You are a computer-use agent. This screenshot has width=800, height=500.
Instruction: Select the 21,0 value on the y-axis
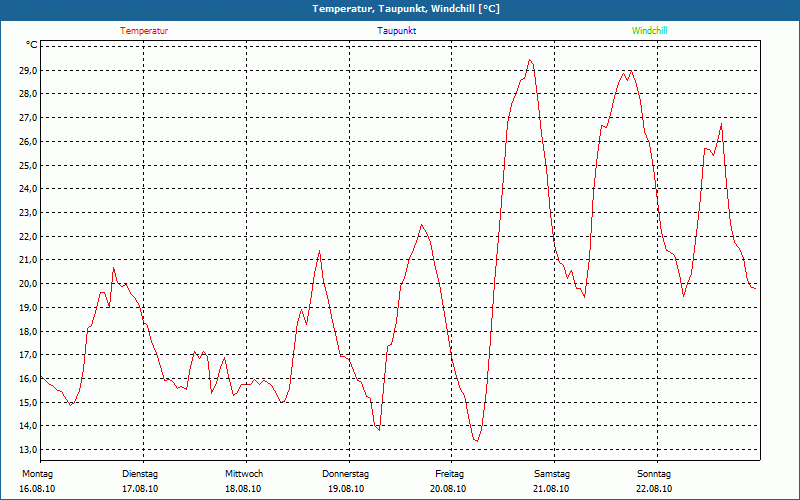(29, 260)
